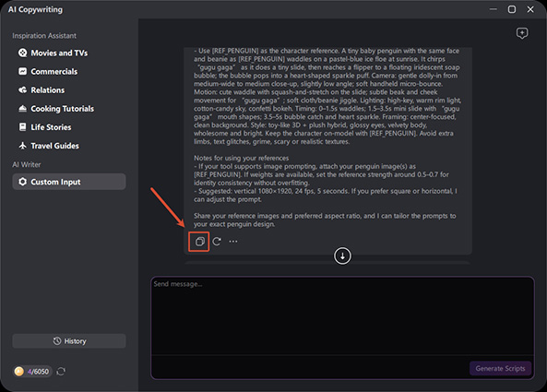Click the gold coin credits icon

click(19, 372)
